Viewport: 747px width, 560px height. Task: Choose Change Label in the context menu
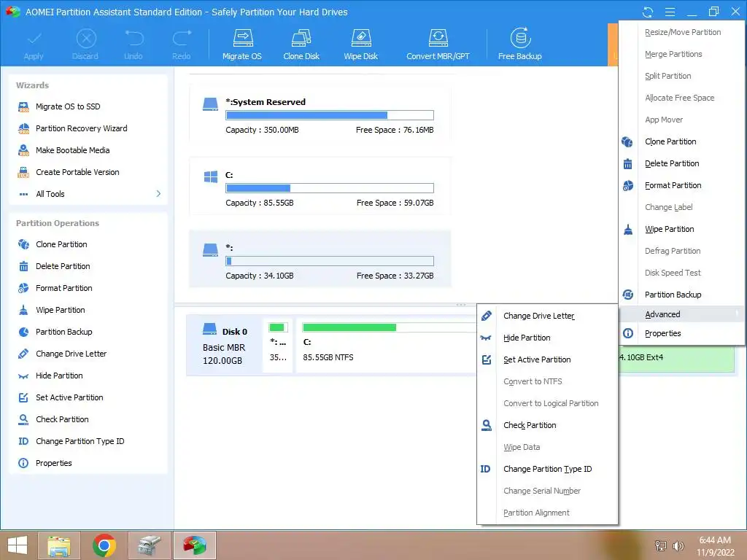668,208
